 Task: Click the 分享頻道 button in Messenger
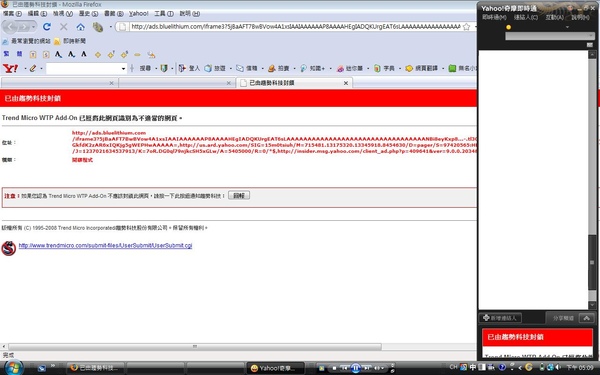[x=563, y=318]
